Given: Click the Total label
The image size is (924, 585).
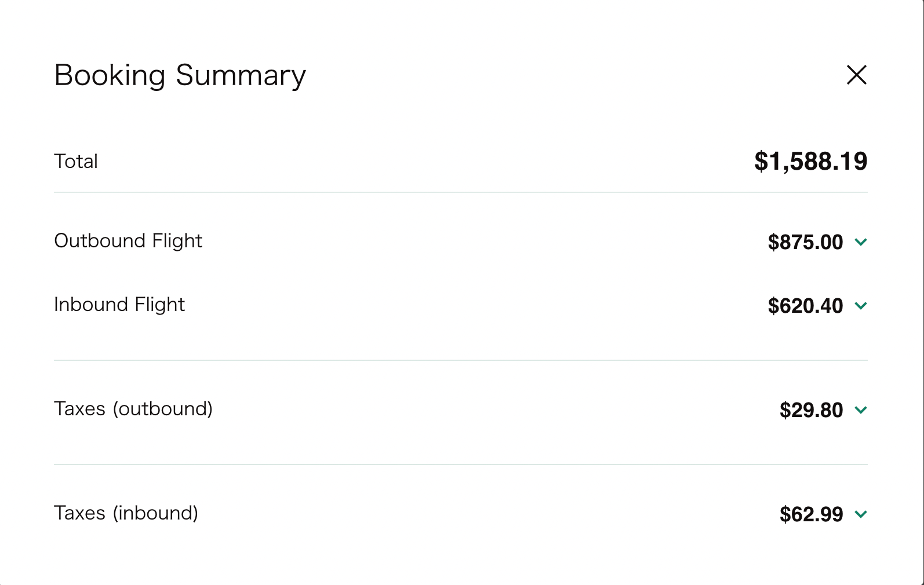Looking at the screenshot, I should pos(76,161).
